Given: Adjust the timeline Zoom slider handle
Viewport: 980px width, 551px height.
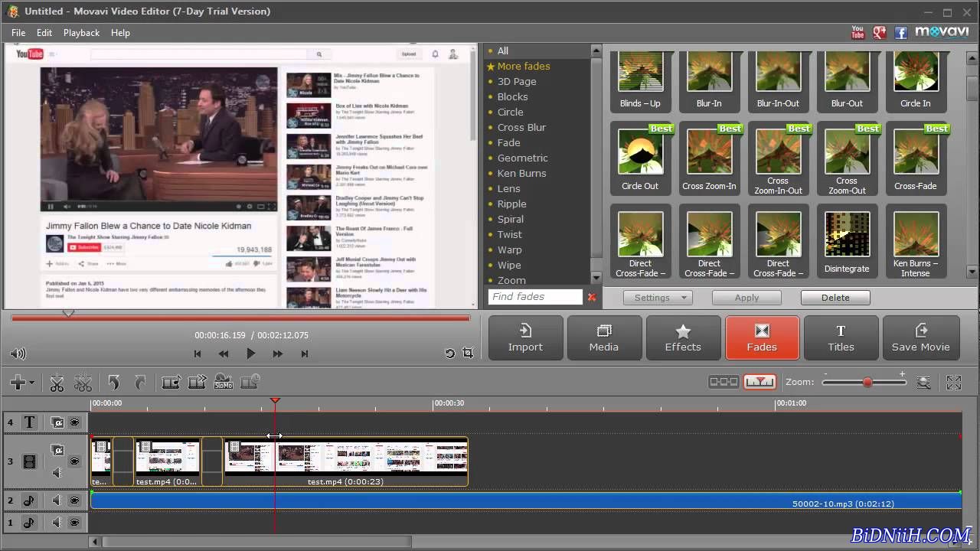Looking at the screenshot, I should (x=867, y=382).
